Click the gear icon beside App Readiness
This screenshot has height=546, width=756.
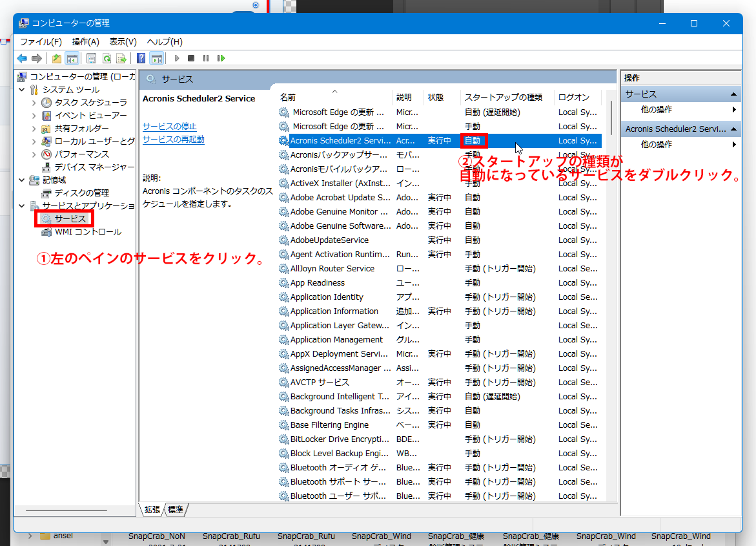[283, 283]
